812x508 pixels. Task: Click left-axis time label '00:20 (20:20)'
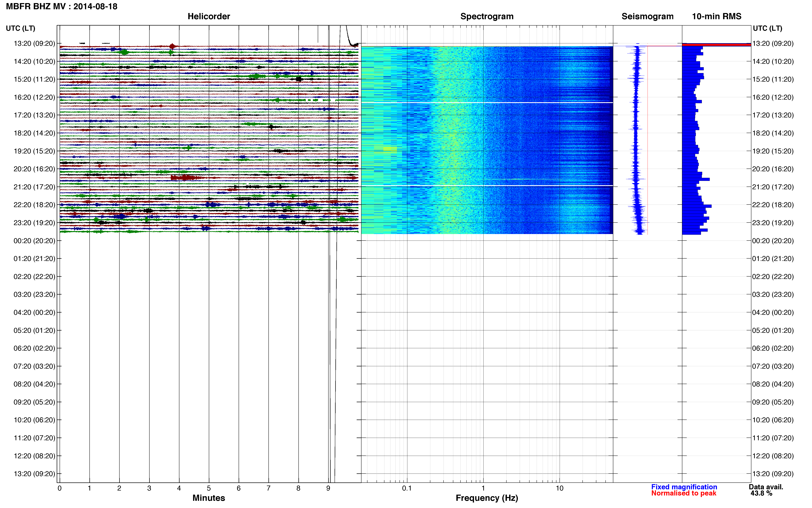tap(34, 241)
